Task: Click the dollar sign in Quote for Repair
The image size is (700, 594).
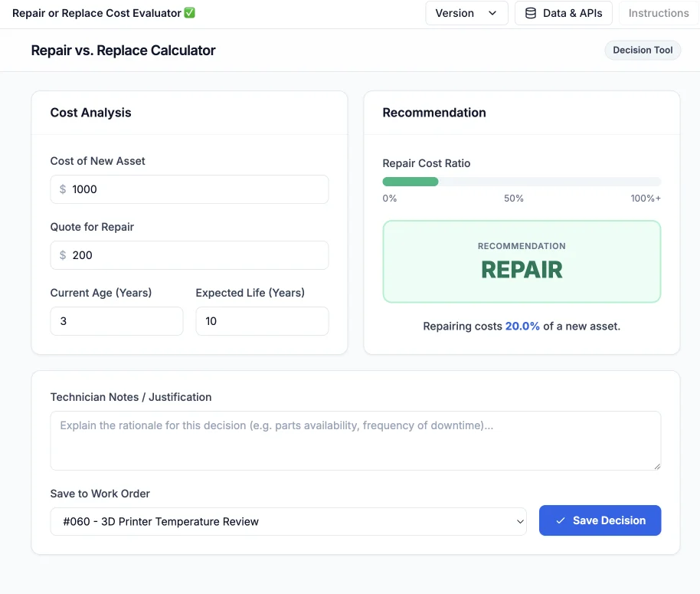Action: (x=63, y=255)
